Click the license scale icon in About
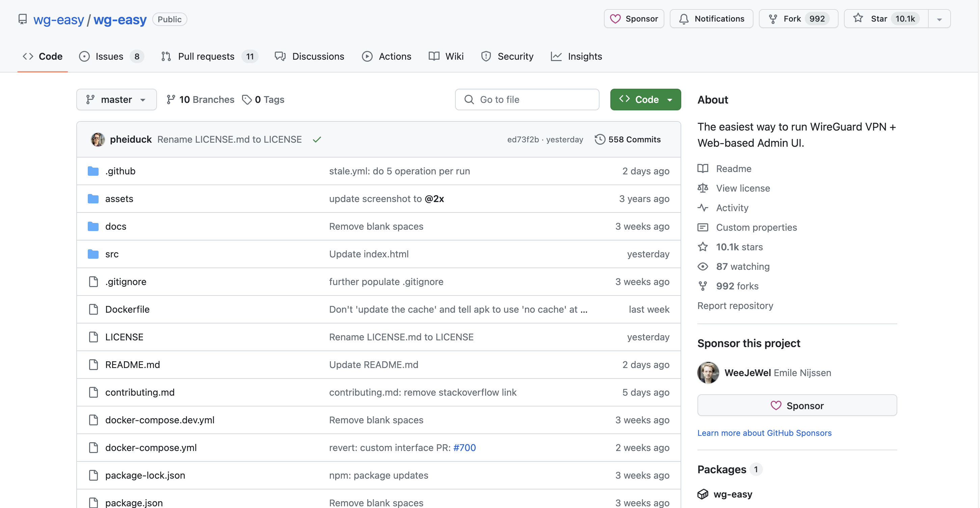This screenshot has width=980, height=508. (x=703, y=188)
